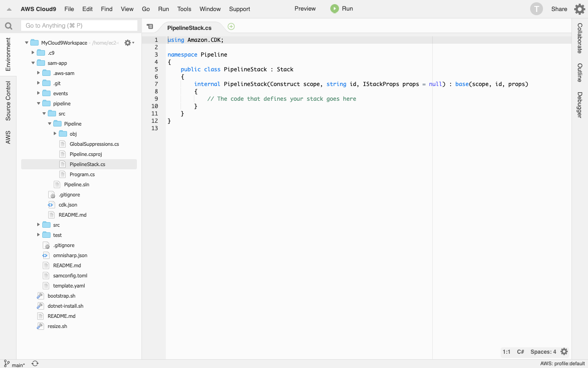
Task: Click the Preview button
Action: pyautogui.click(x=305, y=9)
